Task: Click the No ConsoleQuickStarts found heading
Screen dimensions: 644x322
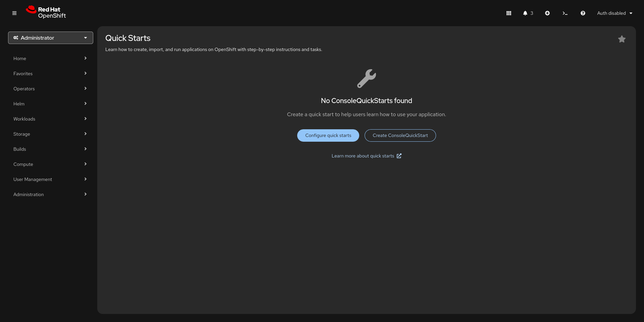Action: click(367, 101)
